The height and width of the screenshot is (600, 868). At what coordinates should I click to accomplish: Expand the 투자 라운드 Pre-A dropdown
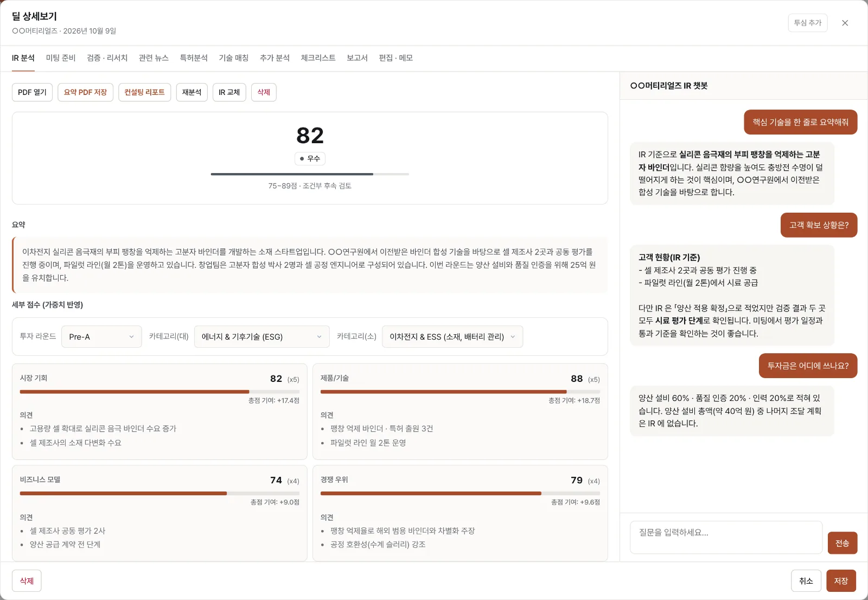tap(101, 336)
